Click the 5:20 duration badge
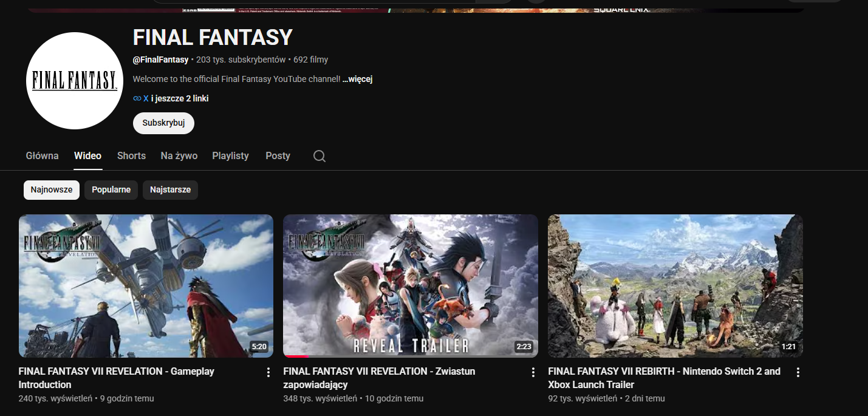The width and height of the screenshot is (868, 416). (259, 347)
